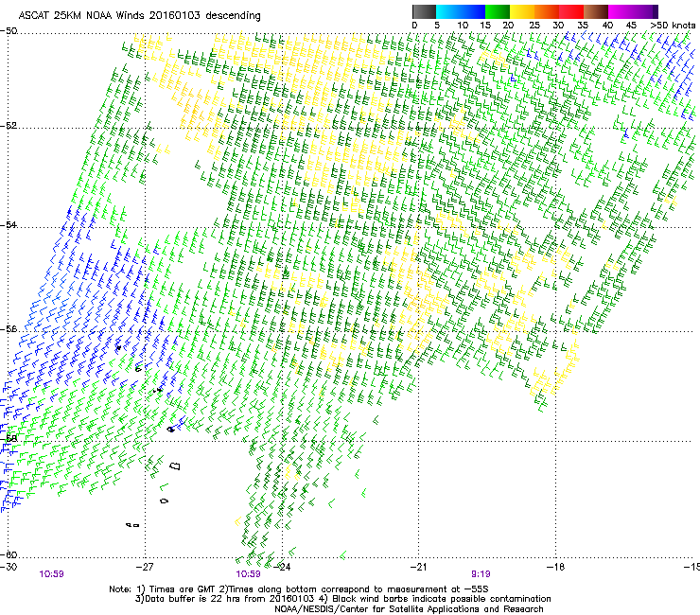The image size is (700, 615).
Task: Click the red 30-35 knots legend swatch
Action: point(571,11)
